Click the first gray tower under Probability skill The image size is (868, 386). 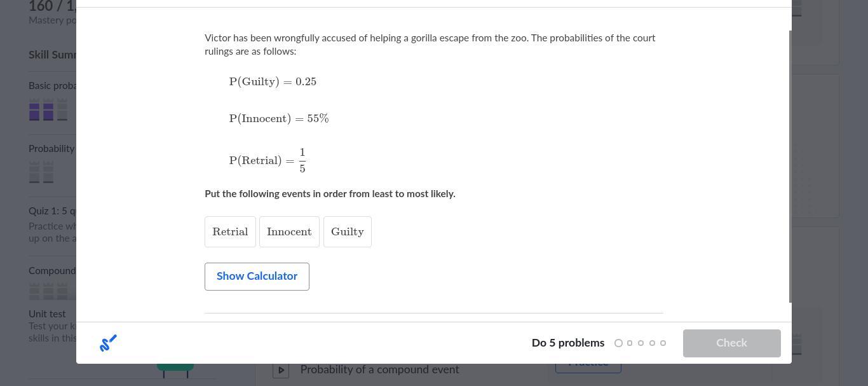[34, 172]
